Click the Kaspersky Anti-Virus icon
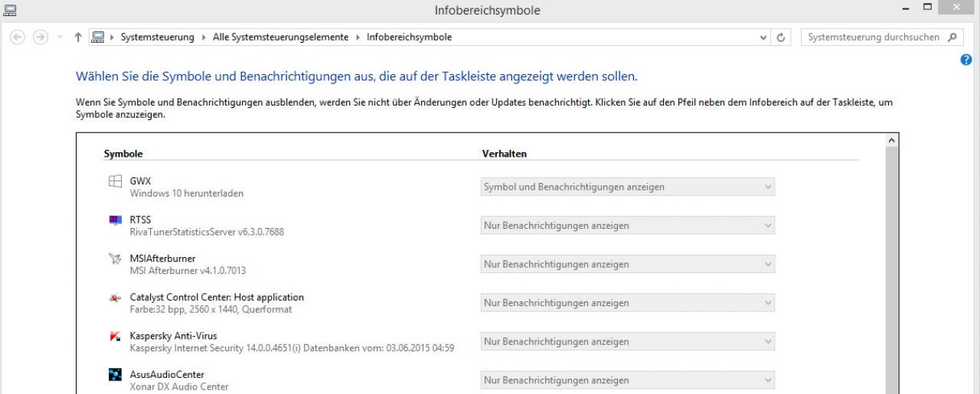The height and width of the screenshot is (394, 980). [x=115, y=336]
